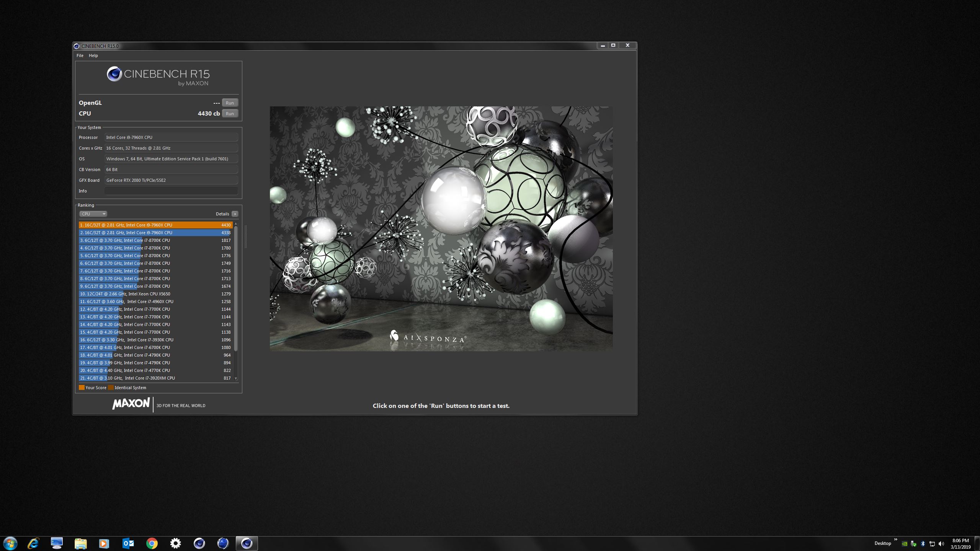Expand the Desktop toolbar chevron

(x=895, y=540)
